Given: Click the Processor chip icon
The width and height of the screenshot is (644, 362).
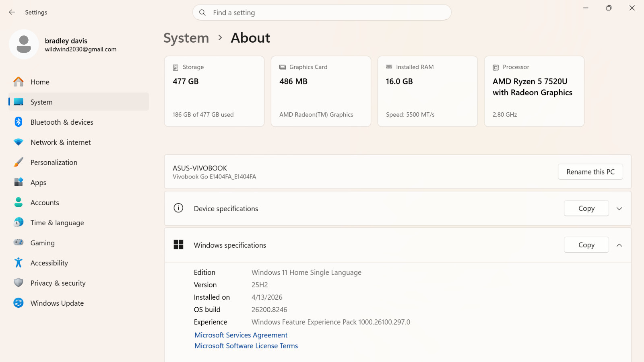Looking at the screenshot, I should [496, 67].
